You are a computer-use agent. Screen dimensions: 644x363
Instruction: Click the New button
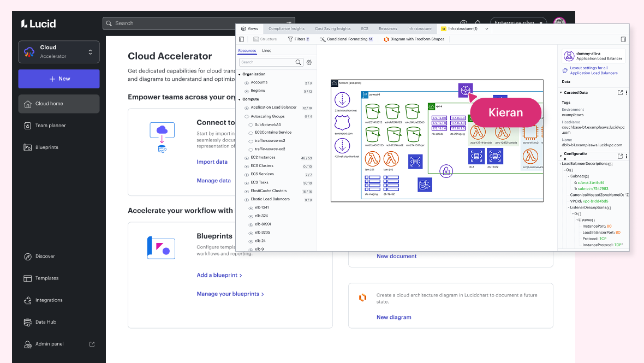pyautogui.click(x=59, y=79)
